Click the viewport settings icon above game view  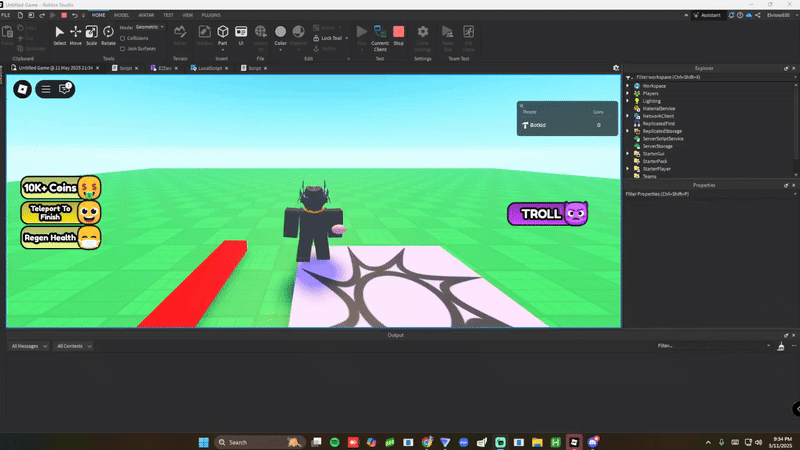pyautogui.click(x=616, y=68)
